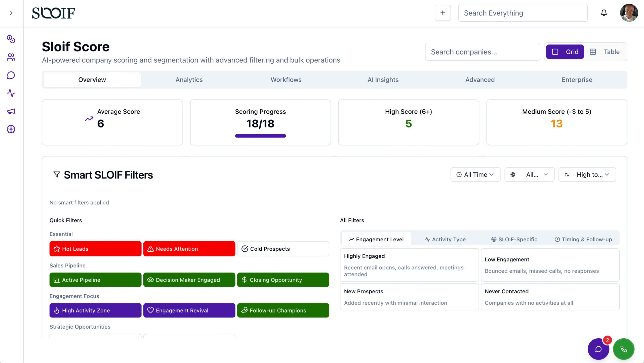Open the coins icon in the sidebar
This screenshot has height=363, width=644.
(x=11, y=39)
